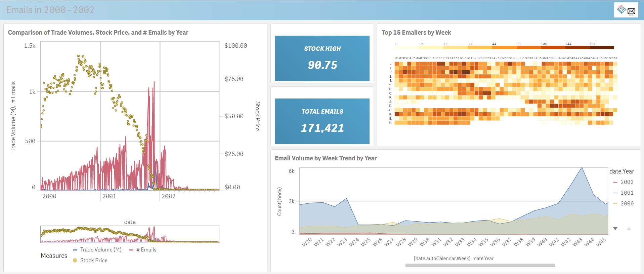Click '[date.autoCalendar.Week], date.Year' axis title

coord(454,259)
